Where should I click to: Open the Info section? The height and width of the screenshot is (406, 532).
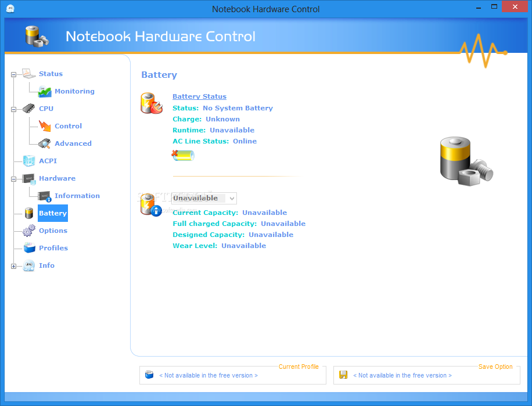click(47, 265)
